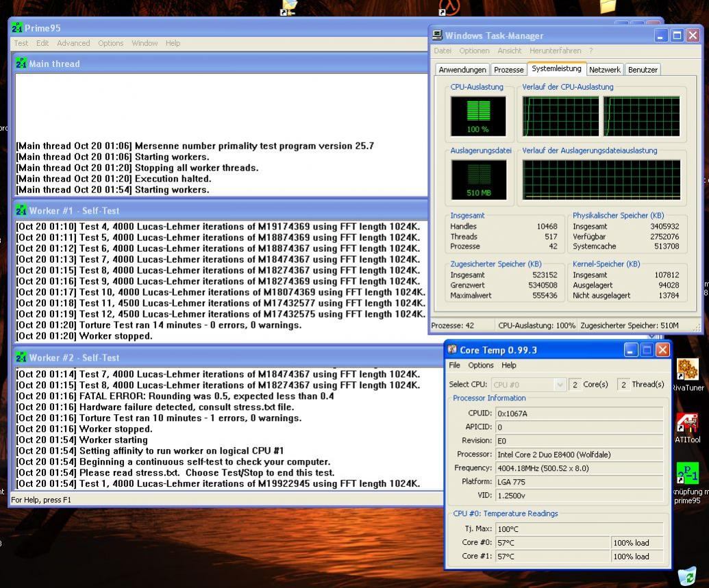Click Grenzwert value 5340508

[543, 285]
